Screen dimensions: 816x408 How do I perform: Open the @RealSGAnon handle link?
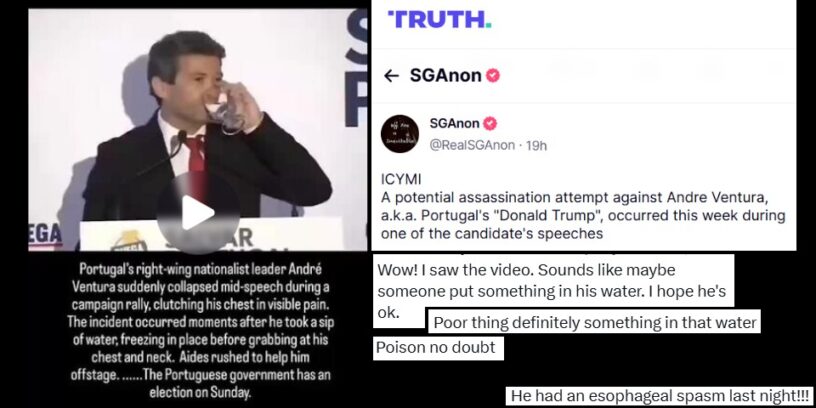472,145
